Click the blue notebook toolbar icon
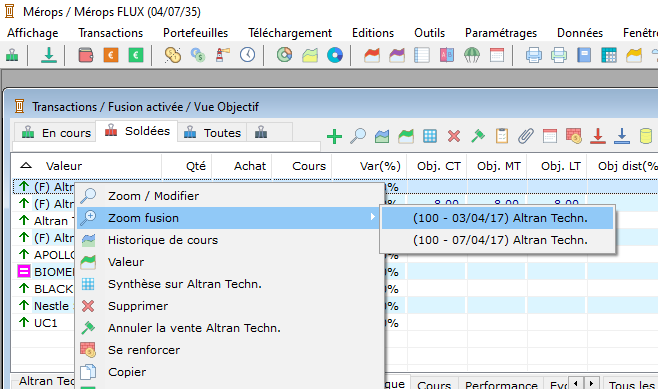 point(584,55)
